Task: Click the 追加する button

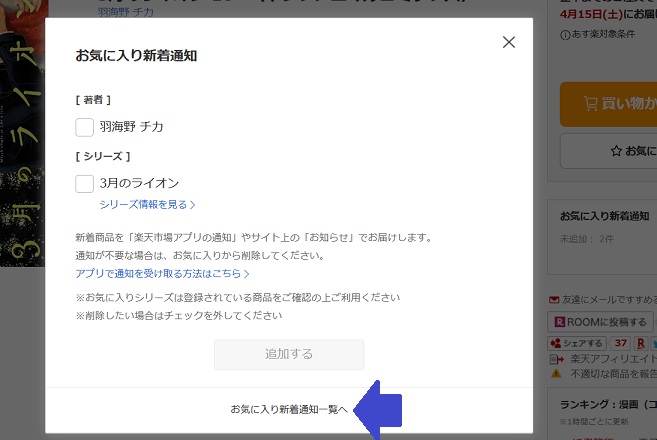Action: tap(289, 354)
